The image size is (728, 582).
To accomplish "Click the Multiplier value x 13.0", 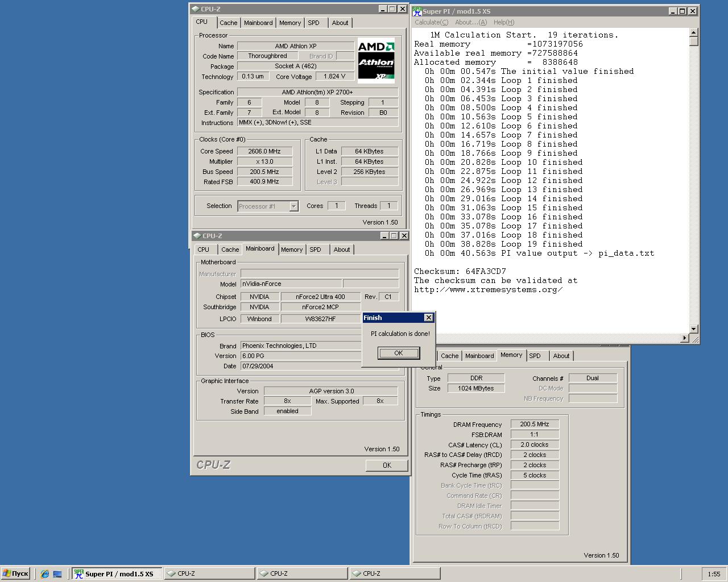I will click(x=264, y=161).
